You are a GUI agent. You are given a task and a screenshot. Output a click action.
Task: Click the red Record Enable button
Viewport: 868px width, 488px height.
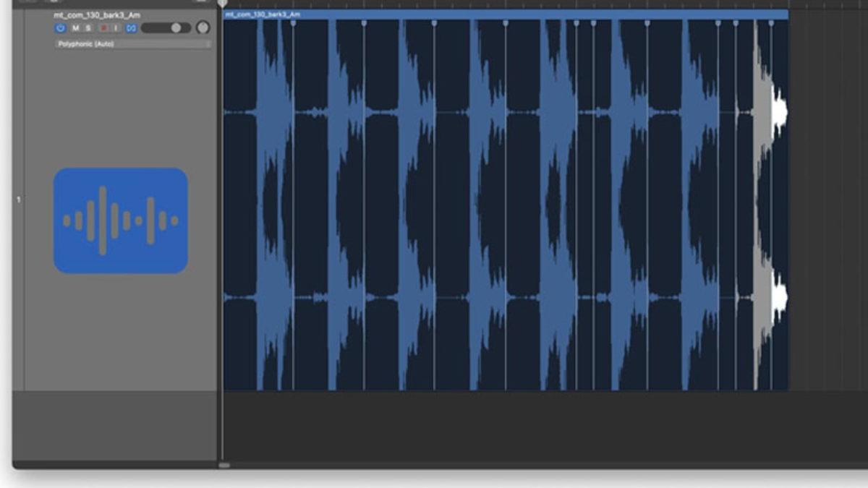tap(103, 28)
